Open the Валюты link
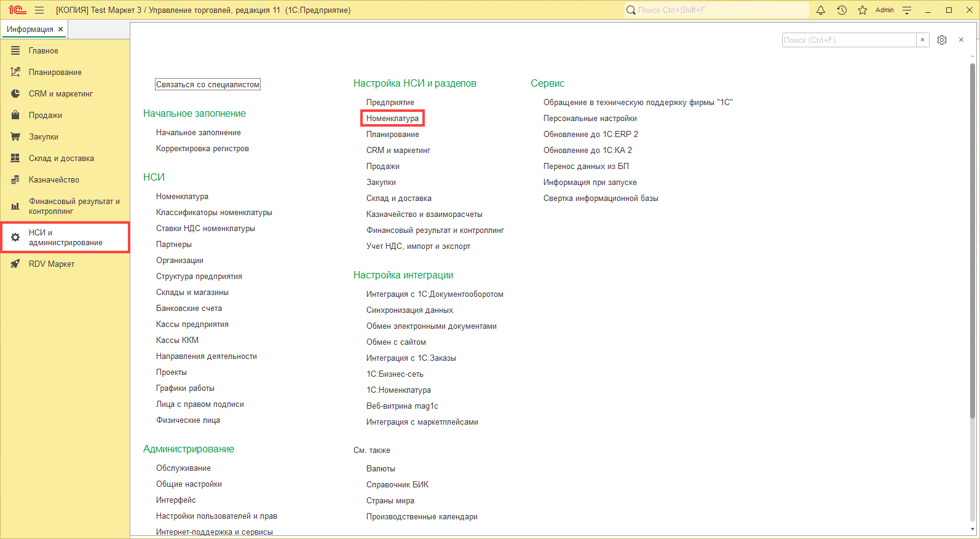 [381, 469]
